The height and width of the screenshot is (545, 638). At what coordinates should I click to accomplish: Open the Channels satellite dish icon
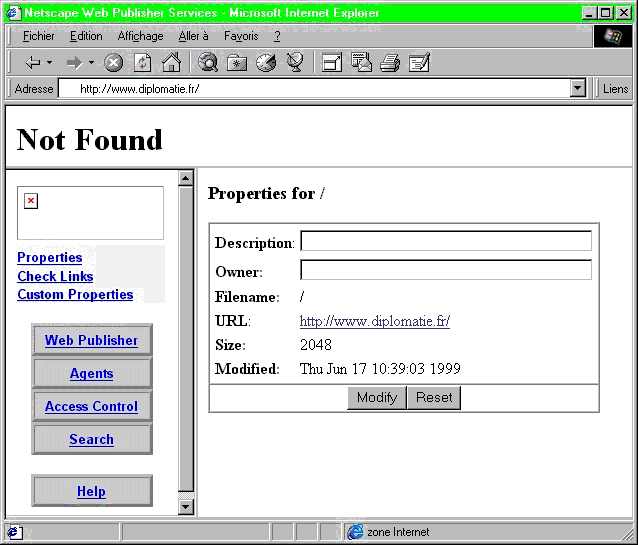tap(295, 63)
